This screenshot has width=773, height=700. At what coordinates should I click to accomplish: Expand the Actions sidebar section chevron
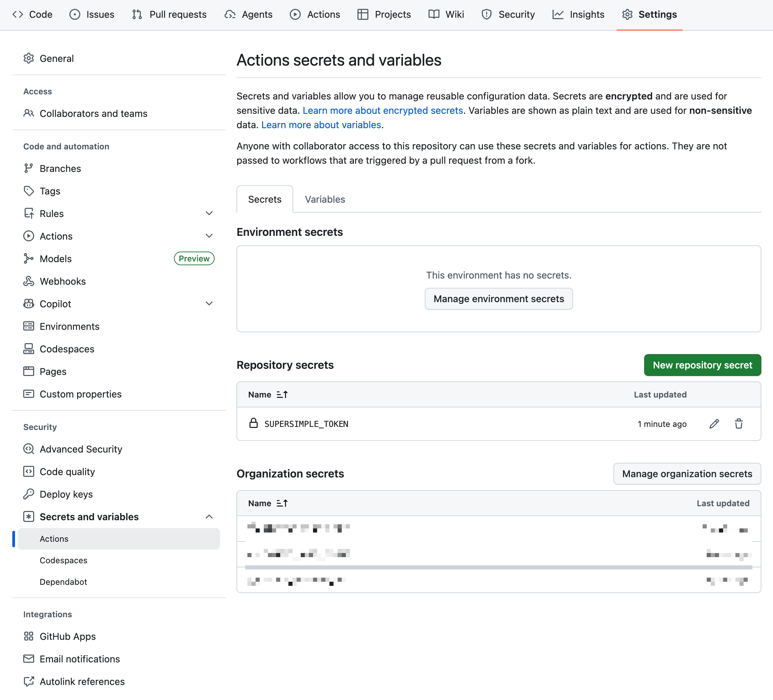pyautogui.click(x=209, y=236)
